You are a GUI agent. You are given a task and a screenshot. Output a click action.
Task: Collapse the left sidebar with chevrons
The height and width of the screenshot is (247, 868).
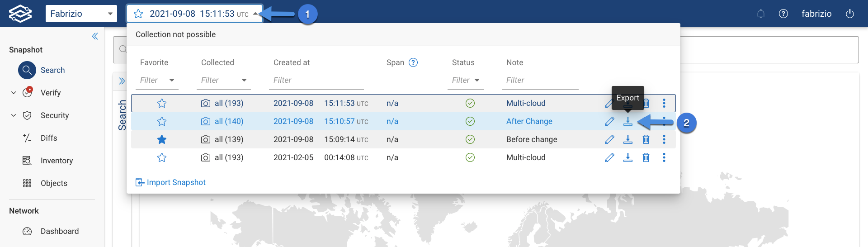(x=95, y=36)
